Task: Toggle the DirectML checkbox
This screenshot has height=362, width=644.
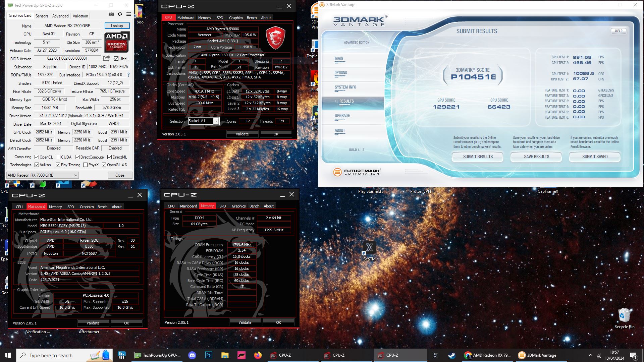Action: (x=110, y=157)
